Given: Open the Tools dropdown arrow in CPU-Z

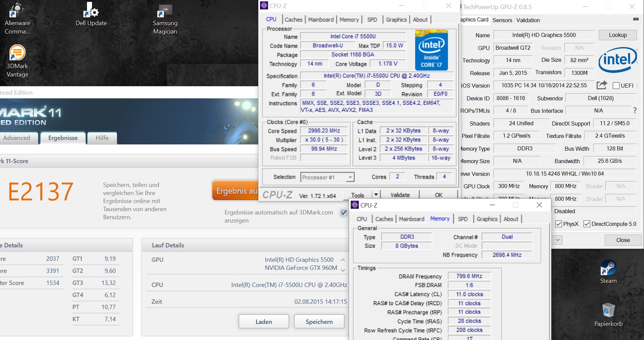Looking at the screenshot, I should point(376,195).
